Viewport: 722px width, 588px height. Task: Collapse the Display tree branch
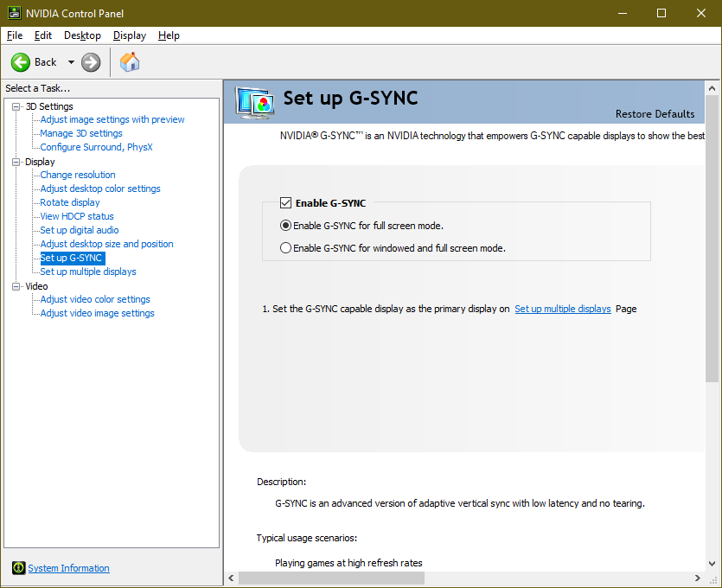click(15, 161)
